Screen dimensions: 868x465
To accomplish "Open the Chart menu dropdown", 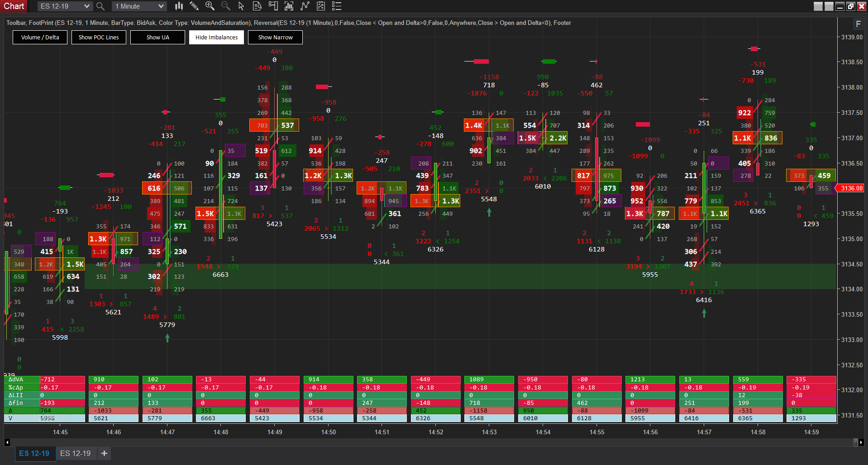I will click(14, 6).
